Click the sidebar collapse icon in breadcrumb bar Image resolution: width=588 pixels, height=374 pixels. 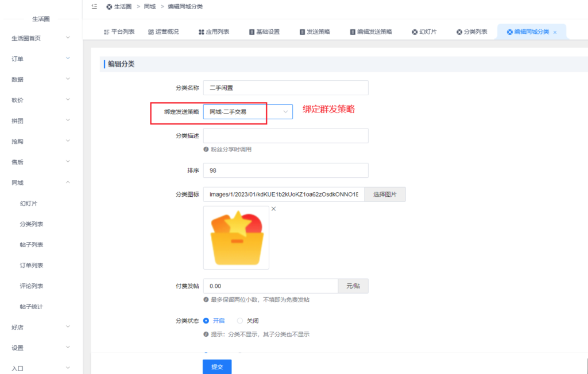click(94, 6)
